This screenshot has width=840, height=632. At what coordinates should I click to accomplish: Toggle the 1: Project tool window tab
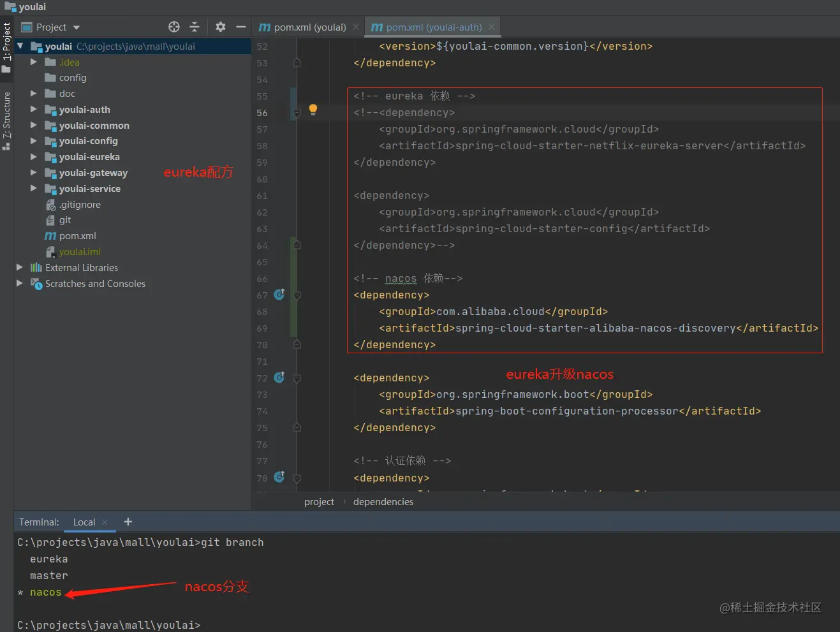tap(6, 47)
